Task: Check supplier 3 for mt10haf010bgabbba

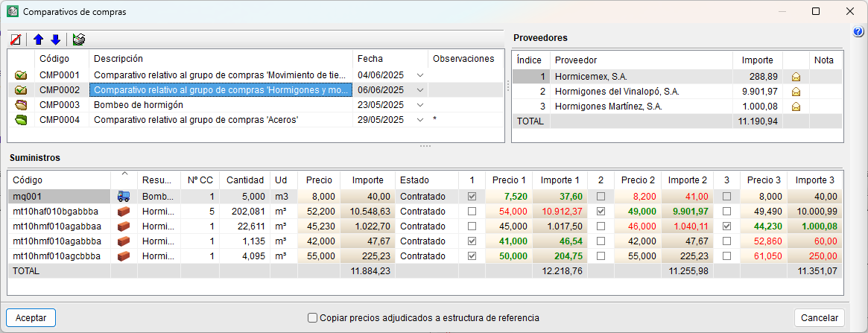Action: point(727,211)
